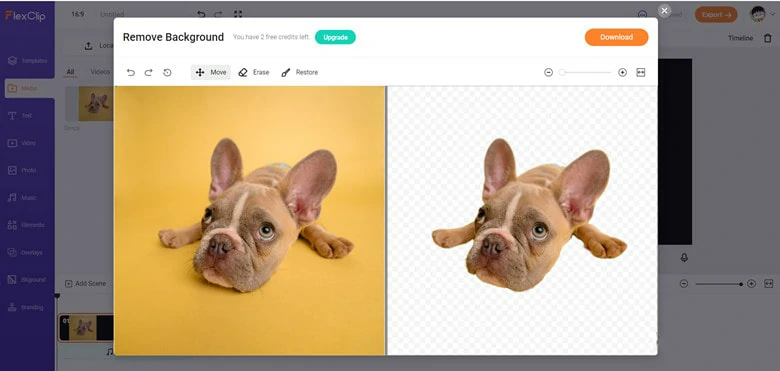Click the microphone record icon
Screen dimensions: 780x371
[x=684, y=258]
